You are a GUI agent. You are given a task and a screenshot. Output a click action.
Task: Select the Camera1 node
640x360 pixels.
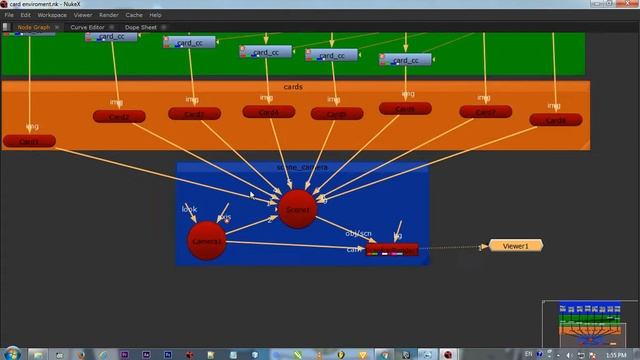pyautogui.click(x=207, y=241)
